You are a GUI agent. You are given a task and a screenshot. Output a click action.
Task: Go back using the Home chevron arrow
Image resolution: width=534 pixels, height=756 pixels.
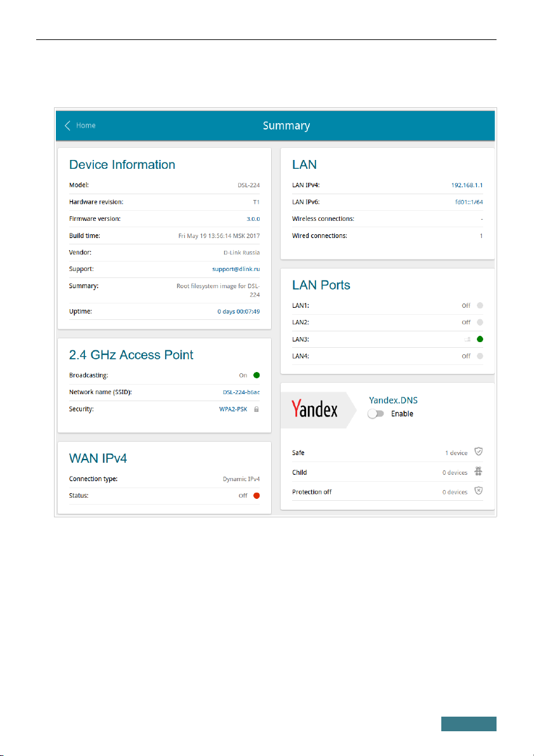[67, 125]
